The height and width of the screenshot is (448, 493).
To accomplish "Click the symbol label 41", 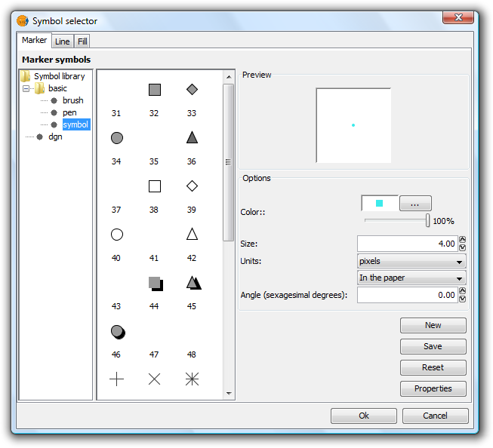I will point(154,258).
